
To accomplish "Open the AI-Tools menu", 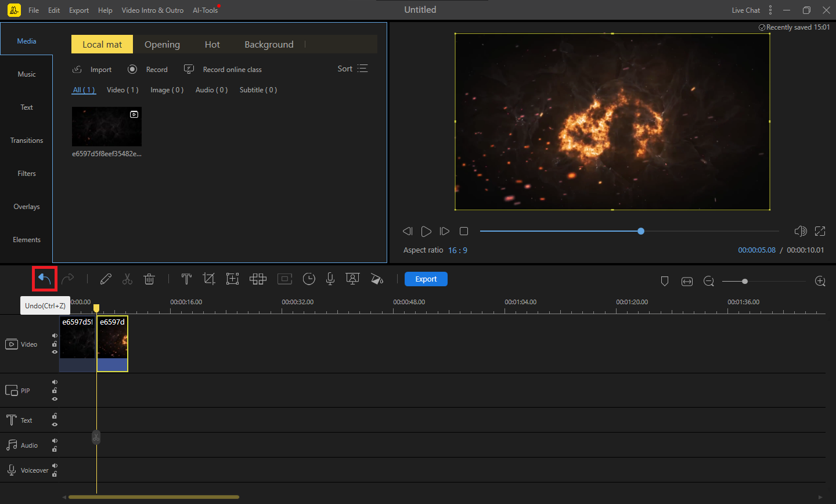I will pyautogui.click(x=206, y=10).
